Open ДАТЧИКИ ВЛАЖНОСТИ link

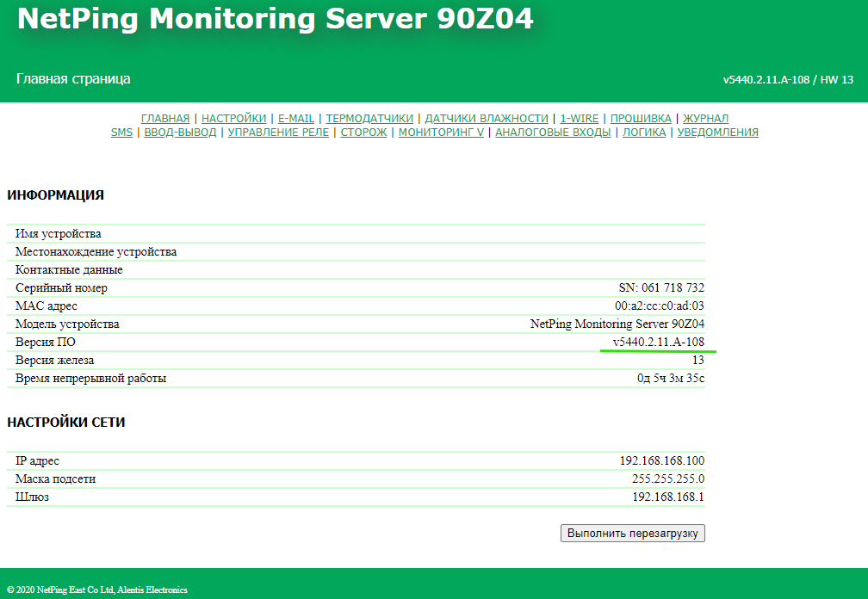click(x=487, y=118)
